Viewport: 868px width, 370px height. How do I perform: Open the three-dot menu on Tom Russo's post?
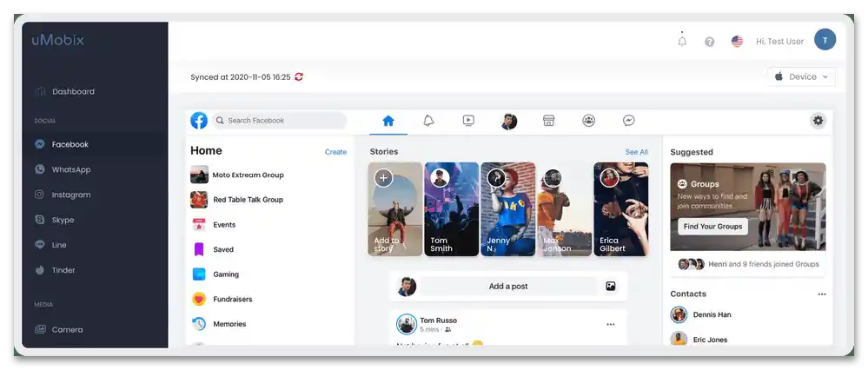[611, 325]
